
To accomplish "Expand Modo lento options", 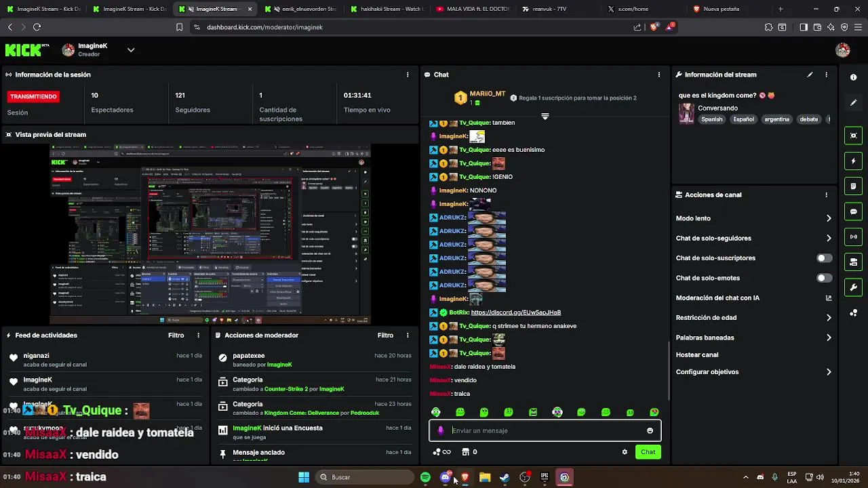I will [829, 218].
